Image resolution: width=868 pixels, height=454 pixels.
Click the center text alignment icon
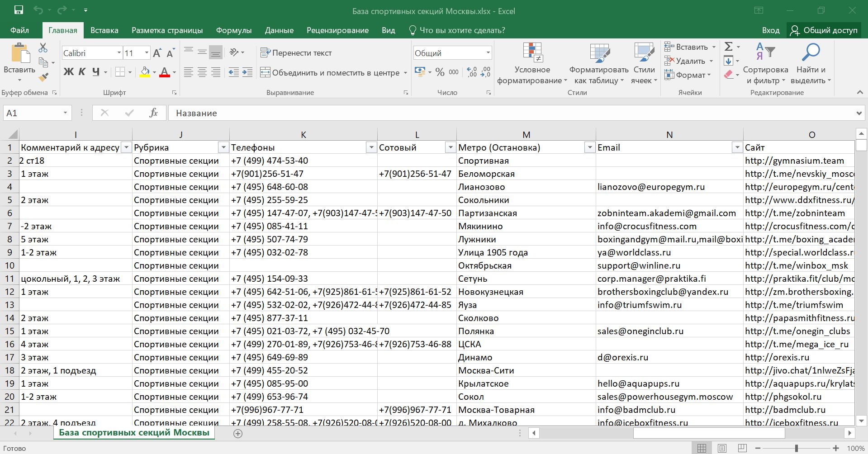click(202, 72)
